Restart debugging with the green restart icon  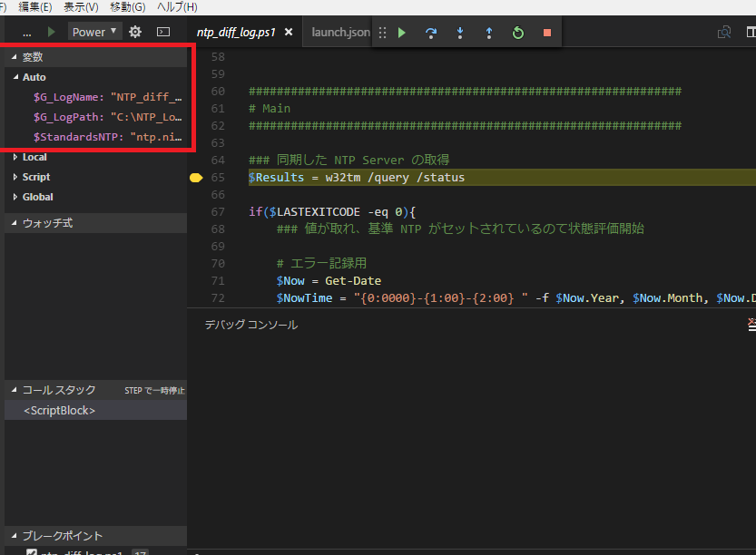517,31
